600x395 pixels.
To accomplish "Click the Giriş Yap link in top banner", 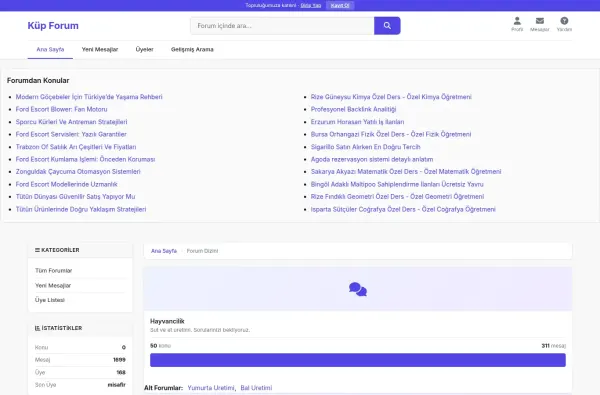I will point(311,5).
